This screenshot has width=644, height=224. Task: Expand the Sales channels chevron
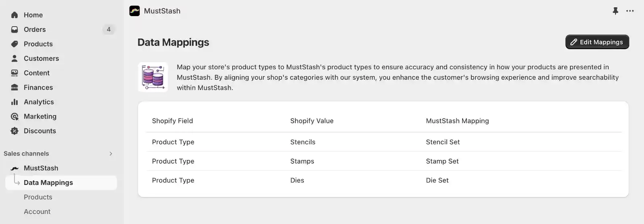111,153
